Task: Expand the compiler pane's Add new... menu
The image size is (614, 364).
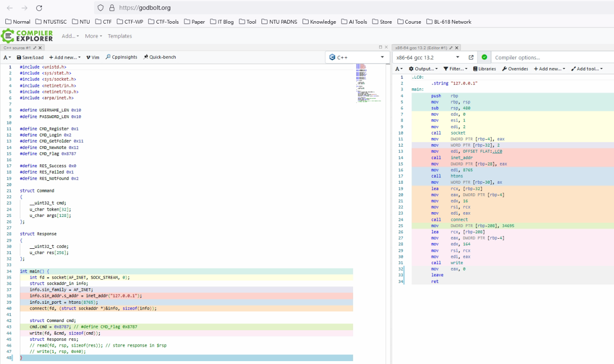Action: [x=549, y=69]
